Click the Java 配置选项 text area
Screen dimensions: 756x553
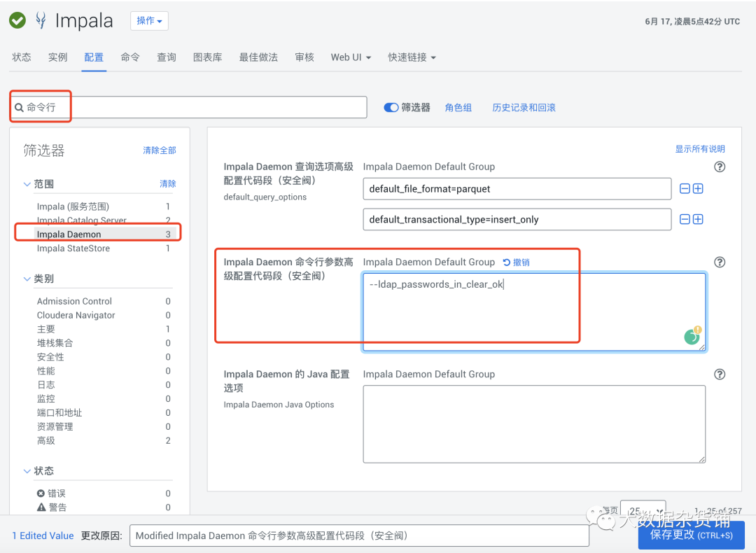[x=534, y=424]
